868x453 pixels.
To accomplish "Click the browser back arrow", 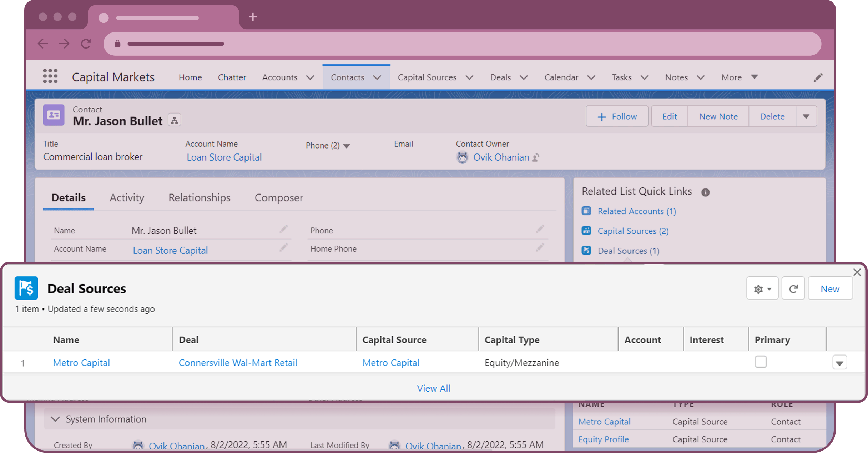I will 43,44.
